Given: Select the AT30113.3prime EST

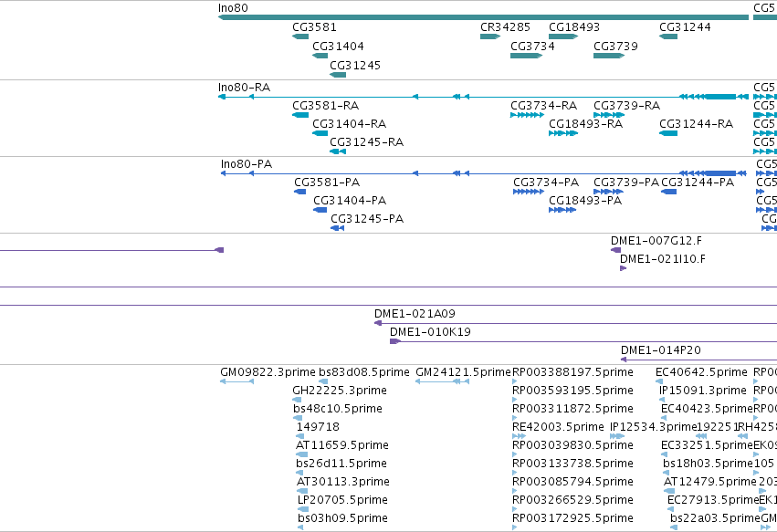Looking at the screenshot, I should point(302,491).
